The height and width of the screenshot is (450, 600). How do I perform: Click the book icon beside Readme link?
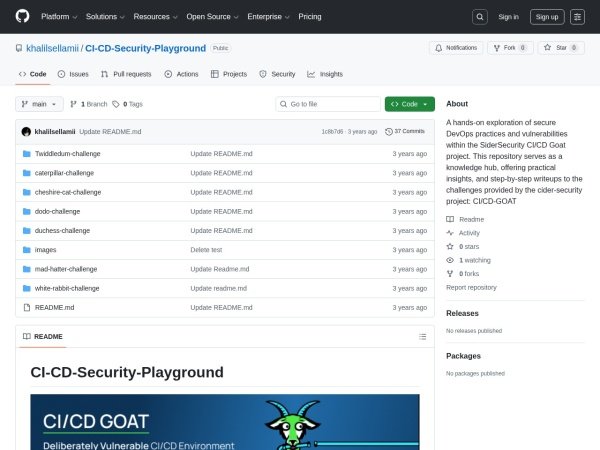coord(450,219)
